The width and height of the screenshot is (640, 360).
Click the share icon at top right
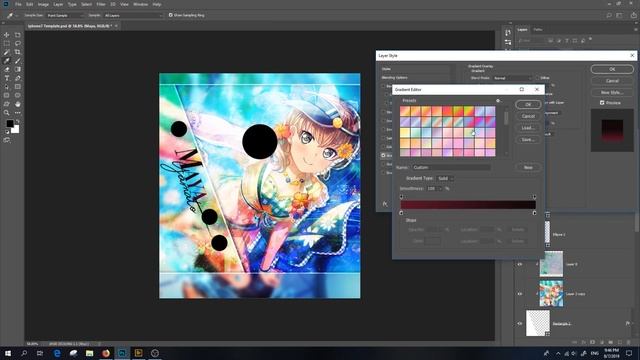tap(633, 15)
